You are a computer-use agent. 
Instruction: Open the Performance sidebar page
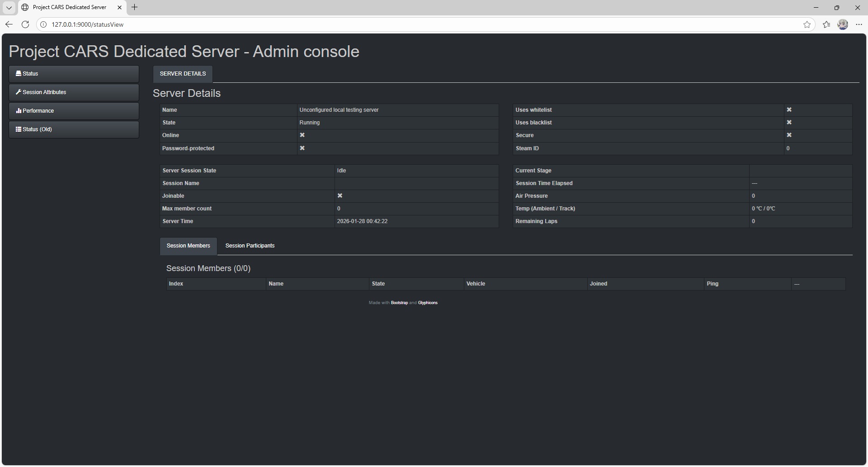point(74,111)
